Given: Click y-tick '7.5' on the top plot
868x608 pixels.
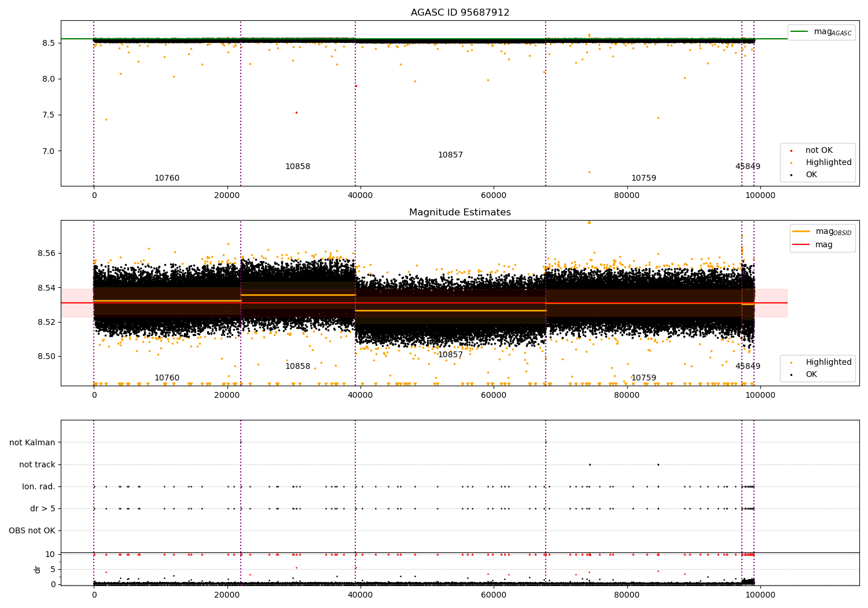Looking at the screenshot, I should pos(49,115).
